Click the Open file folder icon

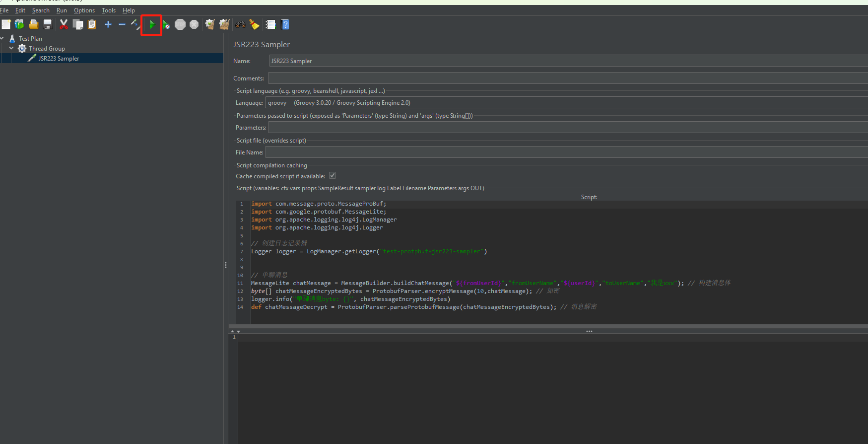[x=34, y=24]
